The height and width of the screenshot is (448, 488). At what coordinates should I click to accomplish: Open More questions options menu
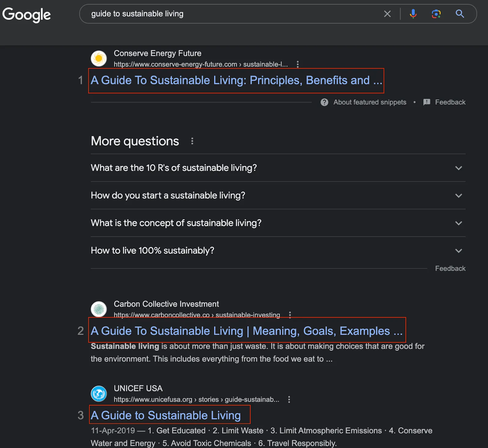pos(192,141)
